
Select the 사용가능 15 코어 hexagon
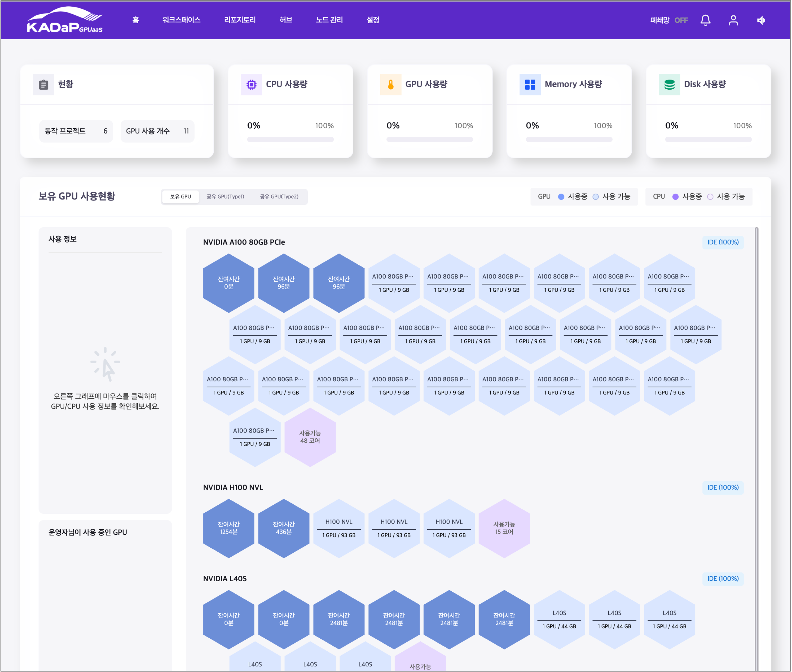[504, 528]
